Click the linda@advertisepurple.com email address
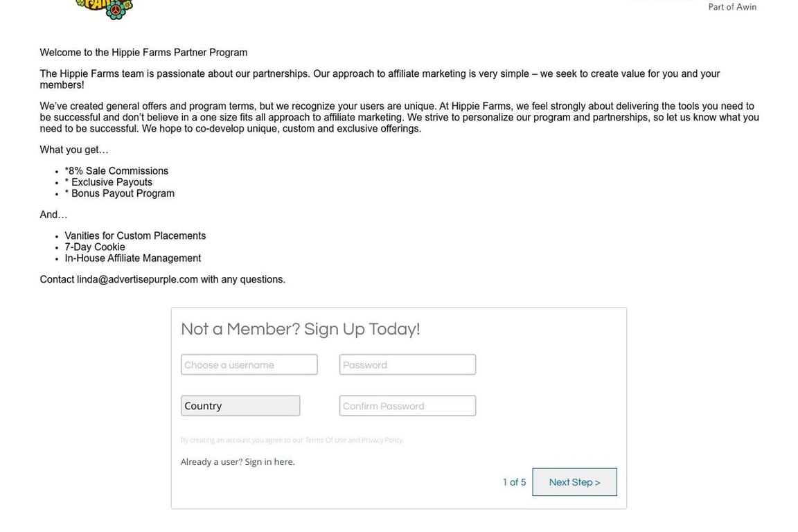Image resolution: width=798 pixels, height=532 pixels. point(137,280)
